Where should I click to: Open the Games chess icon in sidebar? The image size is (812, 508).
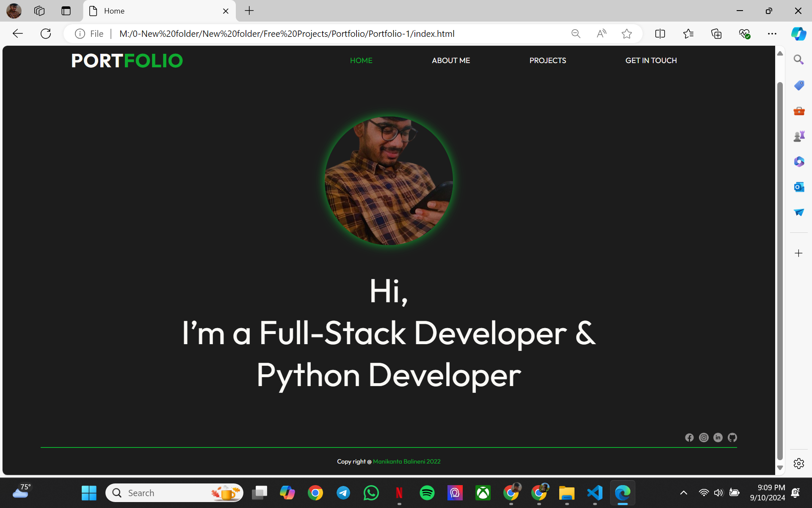(799, 136)
